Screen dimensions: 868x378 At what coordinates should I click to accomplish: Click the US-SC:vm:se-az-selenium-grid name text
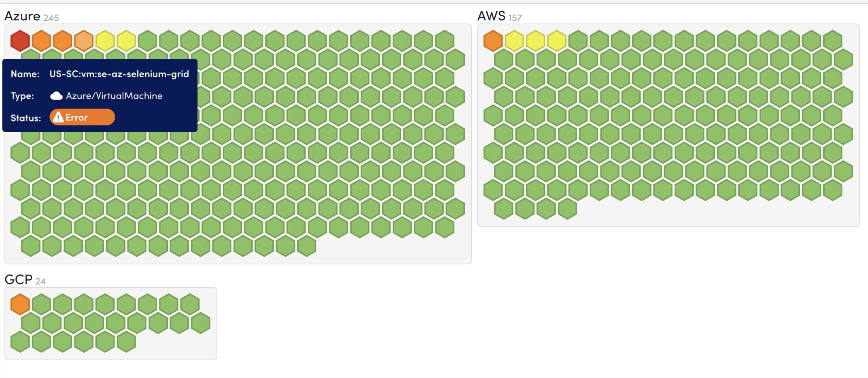(119, 74)
